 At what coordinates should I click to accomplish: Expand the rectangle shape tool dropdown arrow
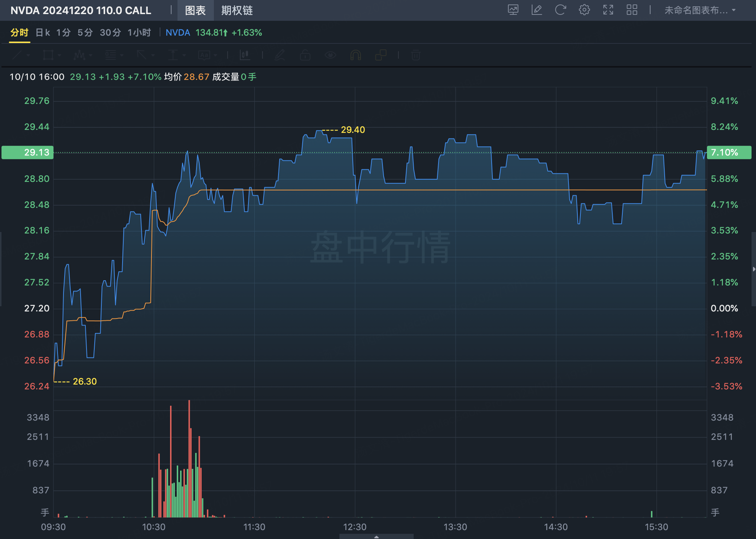pos(59,56)
